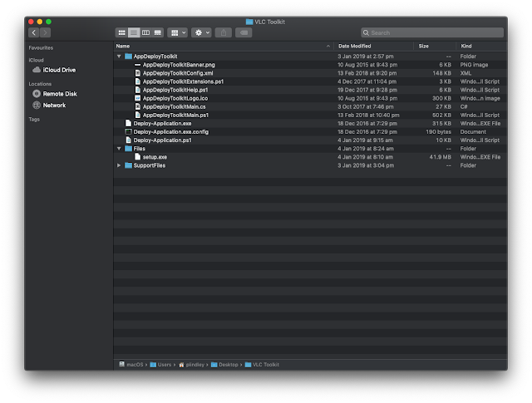
Task: Click the Deploy-Application.ps1 file icon
Action: point(128,140)
